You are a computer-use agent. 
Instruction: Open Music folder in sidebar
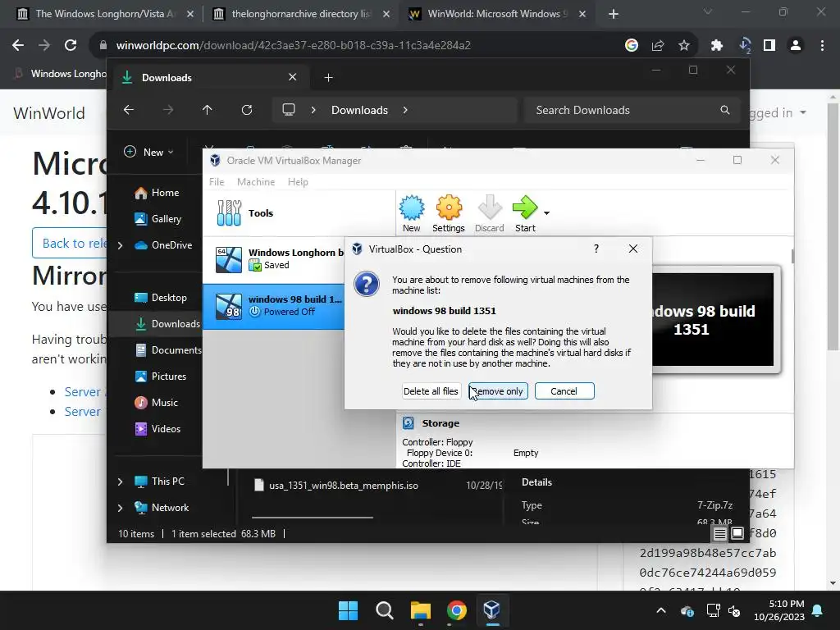click(x=156, y=402)
